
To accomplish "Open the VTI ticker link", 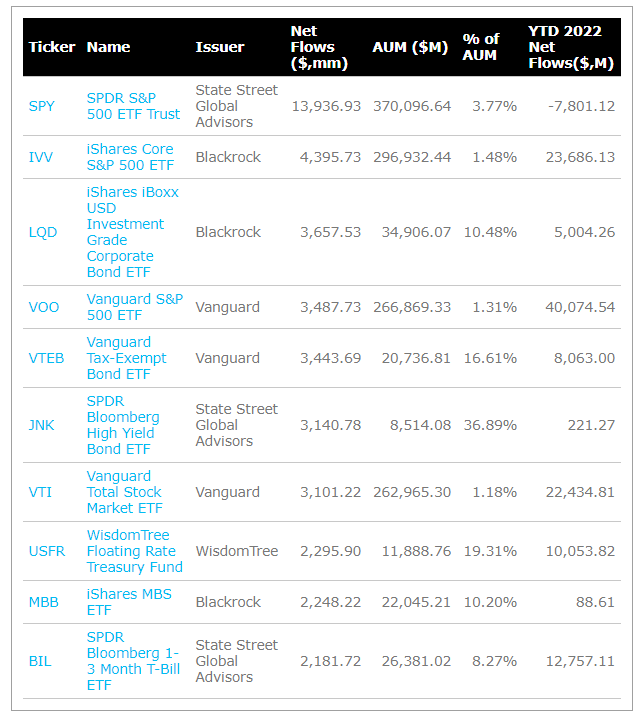I will [40, 492].
